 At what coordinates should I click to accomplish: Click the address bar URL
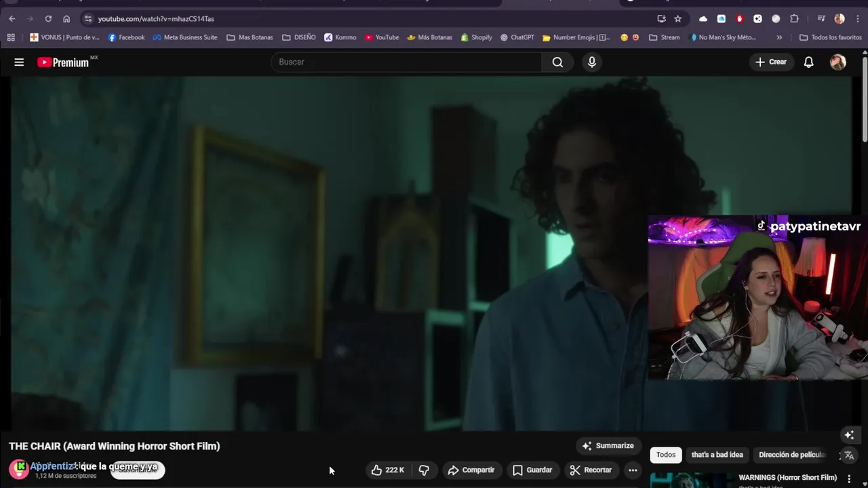point(156,19)
